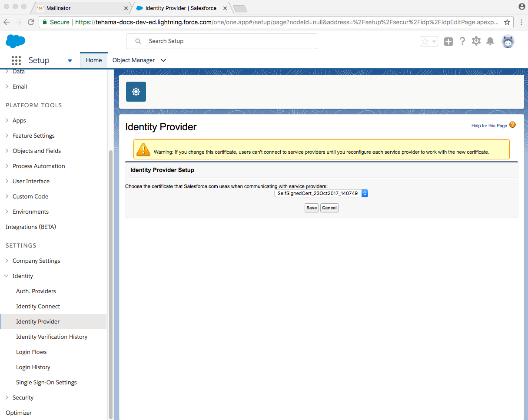Open Identity Verification History
Screen dimensions: 528x420
coord(52,337)
